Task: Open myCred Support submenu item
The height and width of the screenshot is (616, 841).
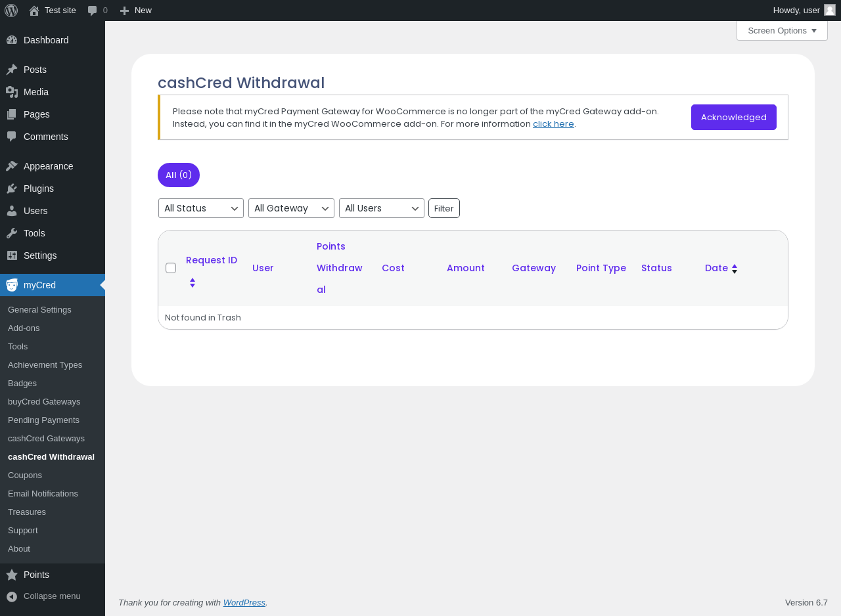Action: click(x=23, y=530)
